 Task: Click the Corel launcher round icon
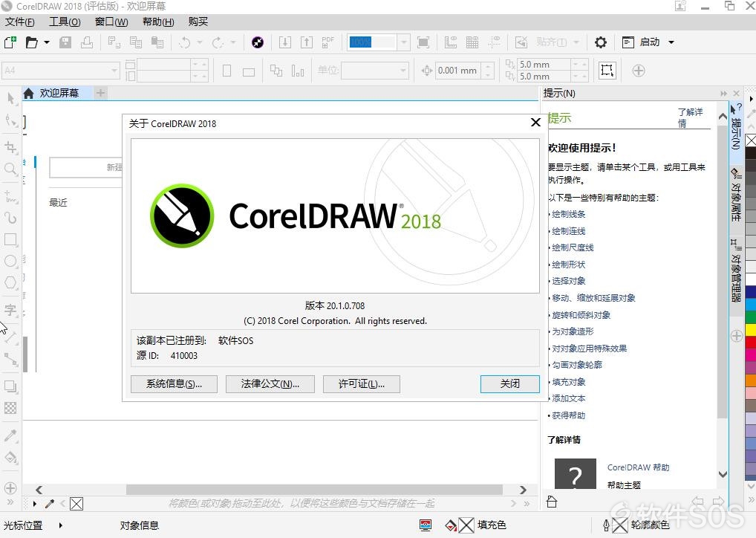coord(258,42)
